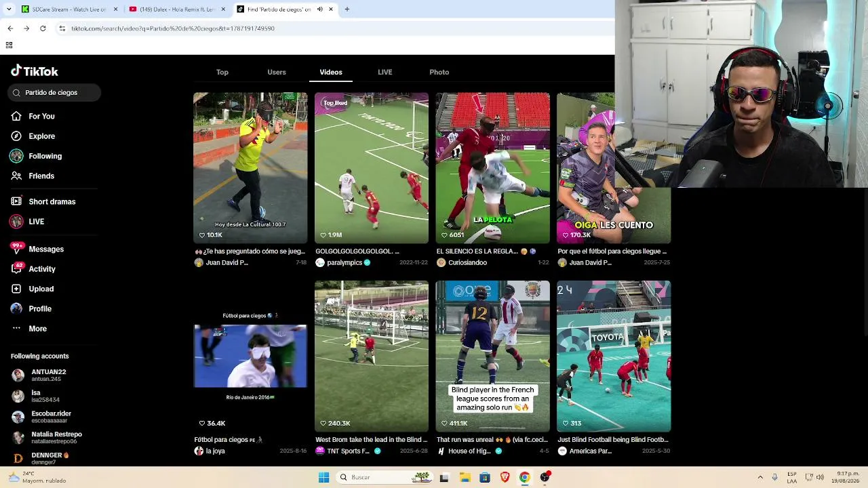The height and width of the screenshot is (488, 868).
Task: Click the TikTok logo
Action: [35, 71]
